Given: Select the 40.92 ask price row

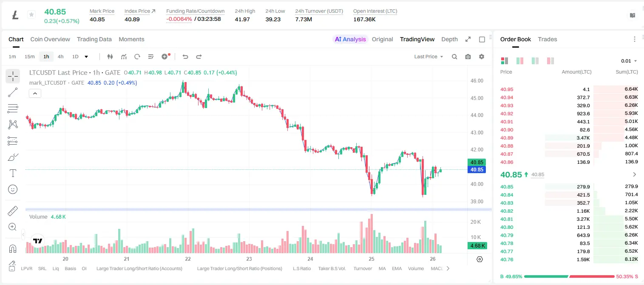Looking at the screenshot, I should click(x=569, y=114).
